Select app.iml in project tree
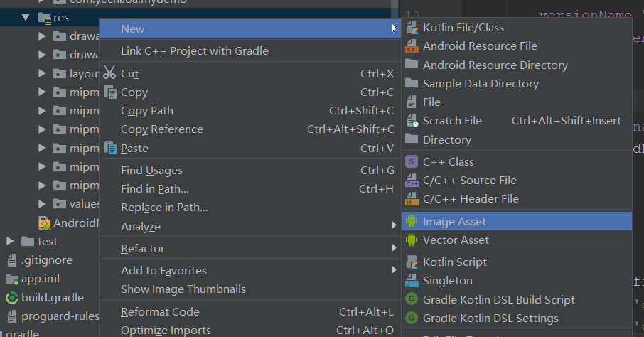This screenshot has height=337, width=644. (x=41, y=279)
